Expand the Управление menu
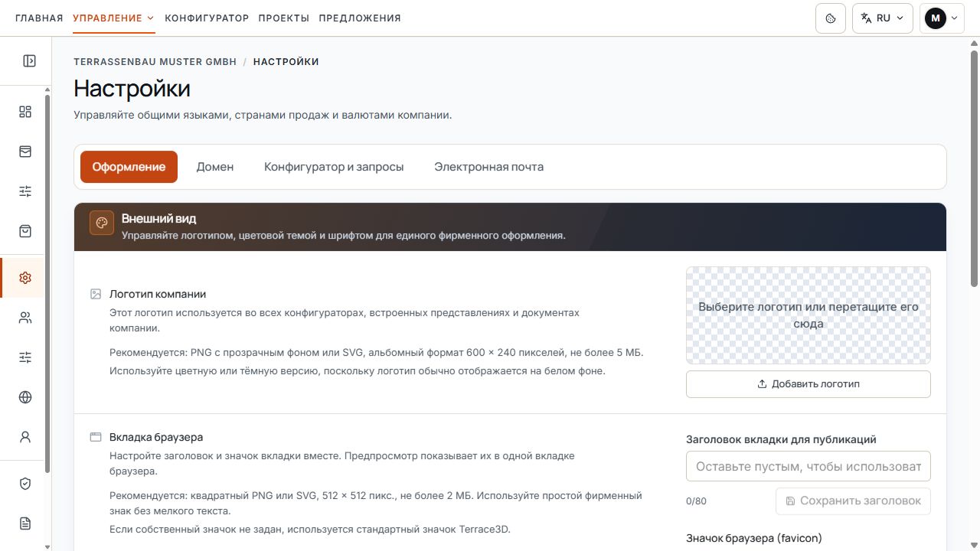 tap(114, 18)
